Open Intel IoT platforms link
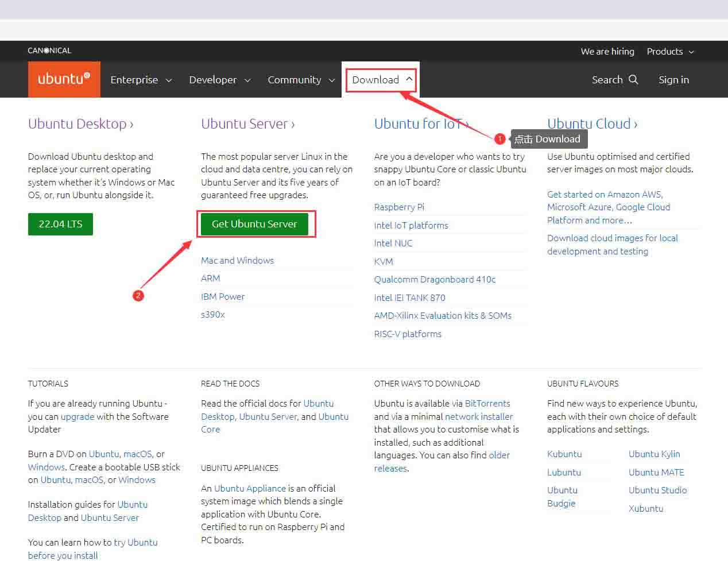The height and width of the screenshot is (580, 728). (x=411, y=225)
